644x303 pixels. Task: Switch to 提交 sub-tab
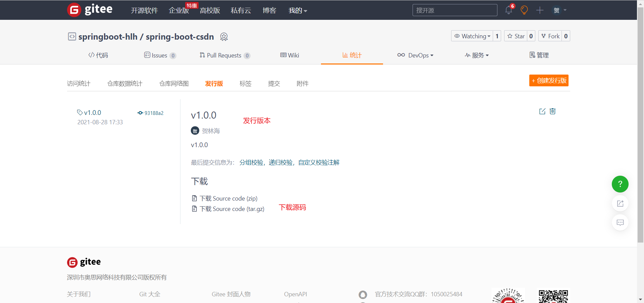[274, 83]
